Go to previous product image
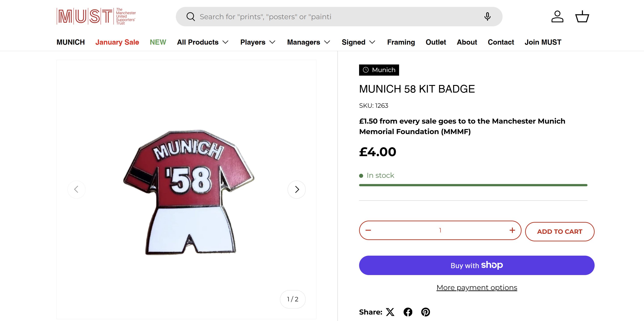This screenshot has height=321, width=644. (x=76, y=189)
